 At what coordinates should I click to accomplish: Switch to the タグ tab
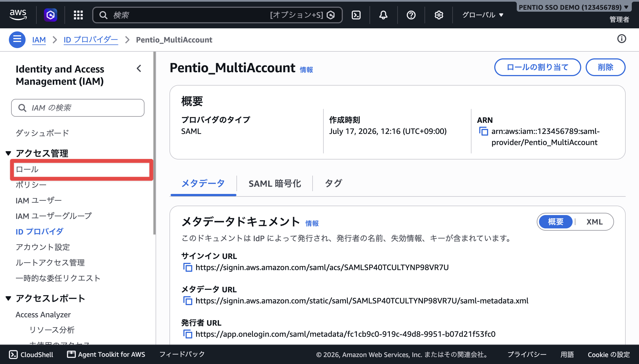333,184
